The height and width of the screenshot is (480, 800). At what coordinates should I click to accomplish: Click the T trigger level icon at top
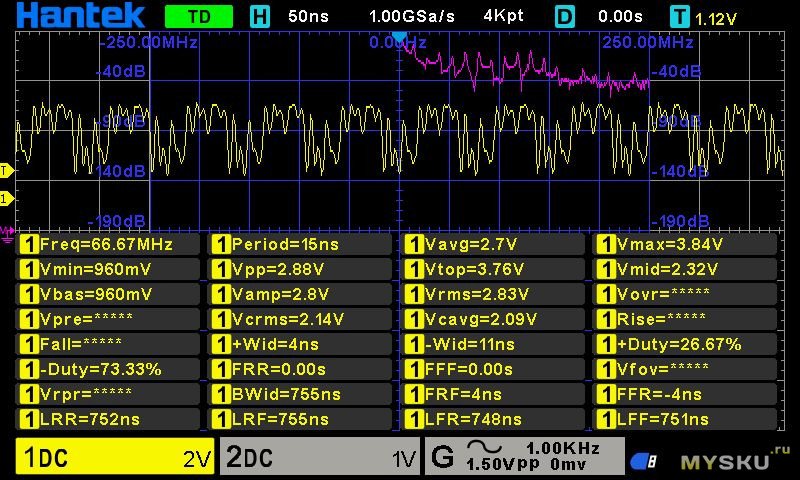click(x=680, y=17)
